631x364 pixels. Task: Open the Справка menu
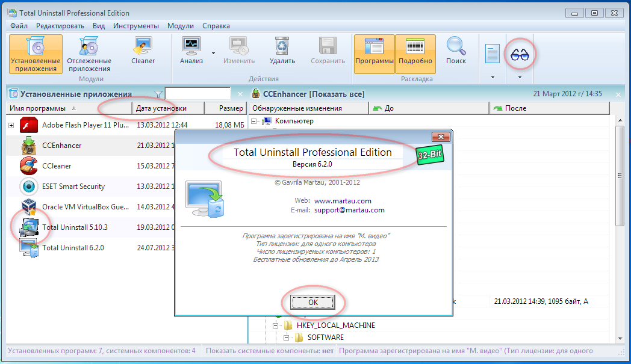click(x=216, y=26)
